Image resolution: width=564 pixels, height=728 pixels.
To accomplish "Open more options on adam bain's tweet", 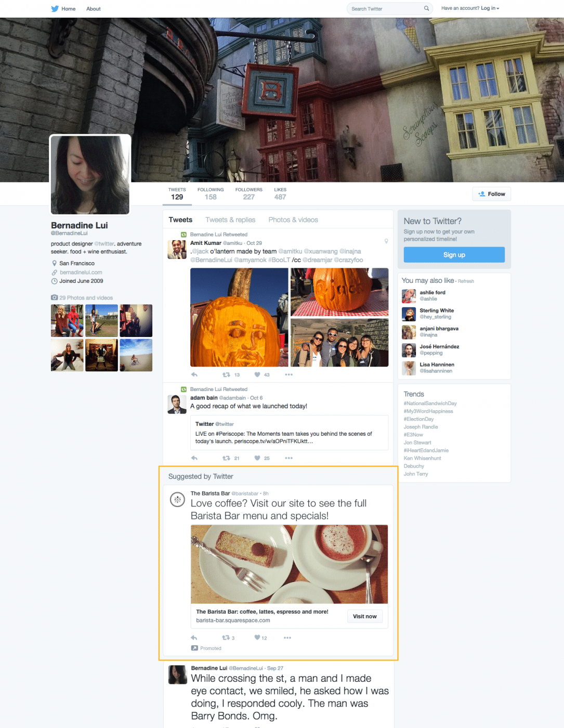I will coord(289,458).
